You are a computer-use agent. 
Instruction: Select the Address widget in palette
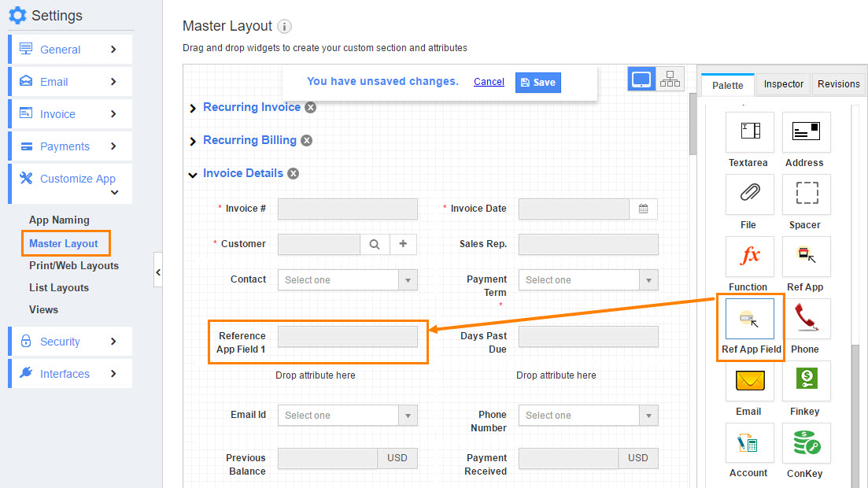806,132
